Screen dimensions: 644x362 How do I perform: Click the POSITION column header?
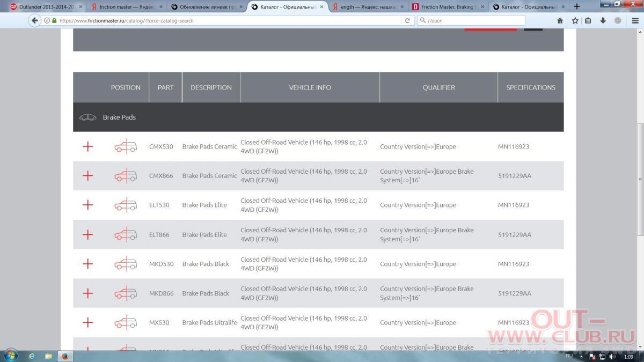pos(126,87)
